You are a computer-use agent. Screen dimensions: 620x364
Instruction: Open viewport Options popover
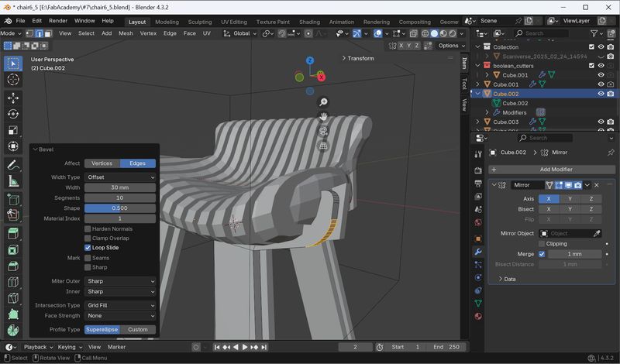pos(452,46)
